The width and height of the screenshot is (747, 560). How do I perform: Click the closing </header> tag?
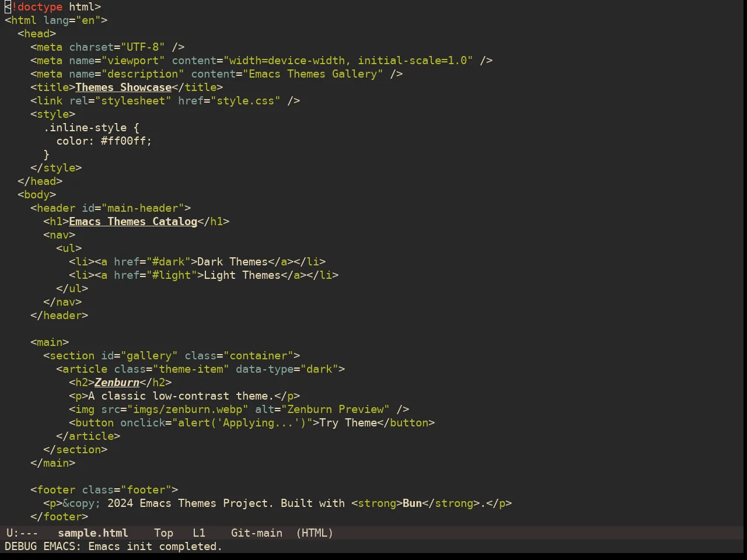(60, 316)
